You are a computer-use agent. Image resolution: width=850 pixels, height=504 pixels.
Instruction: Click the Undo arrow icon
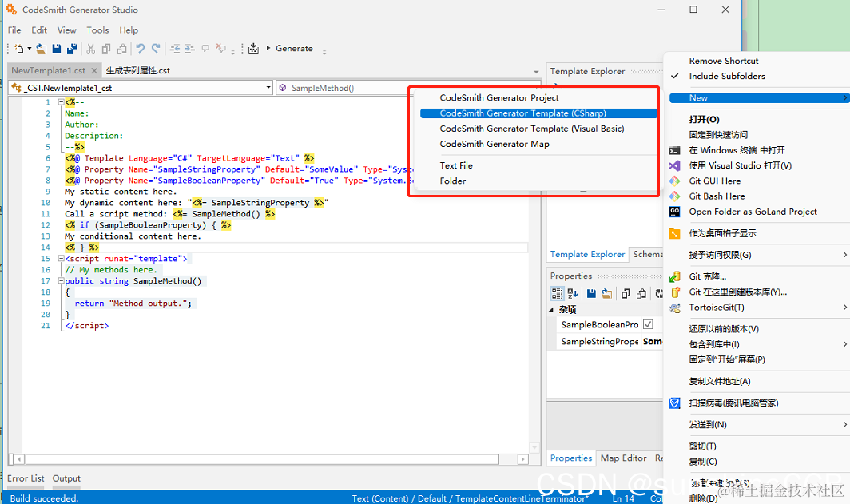pyautogui.click(x=141, y=48)
